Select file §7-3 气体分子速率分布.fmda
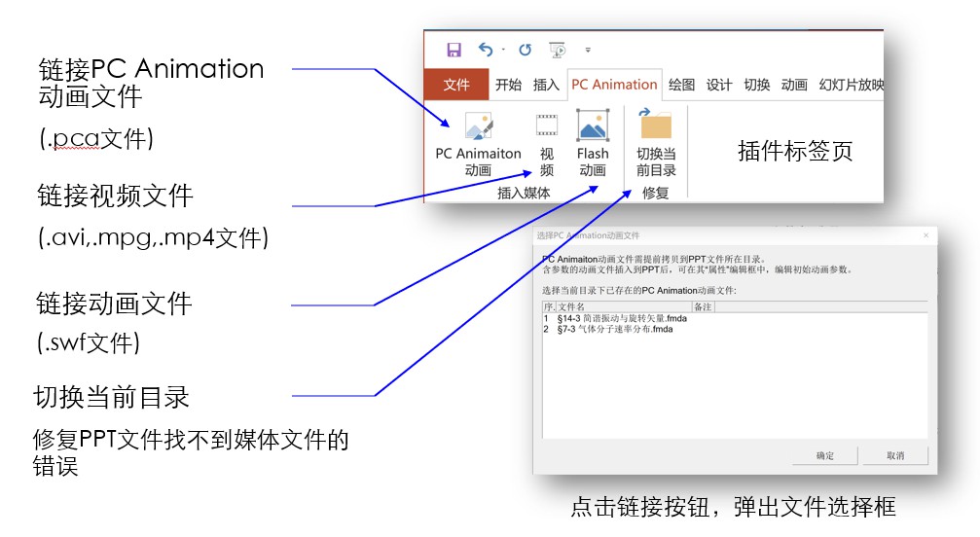The image size is (980, 537). tap(608, 329)
